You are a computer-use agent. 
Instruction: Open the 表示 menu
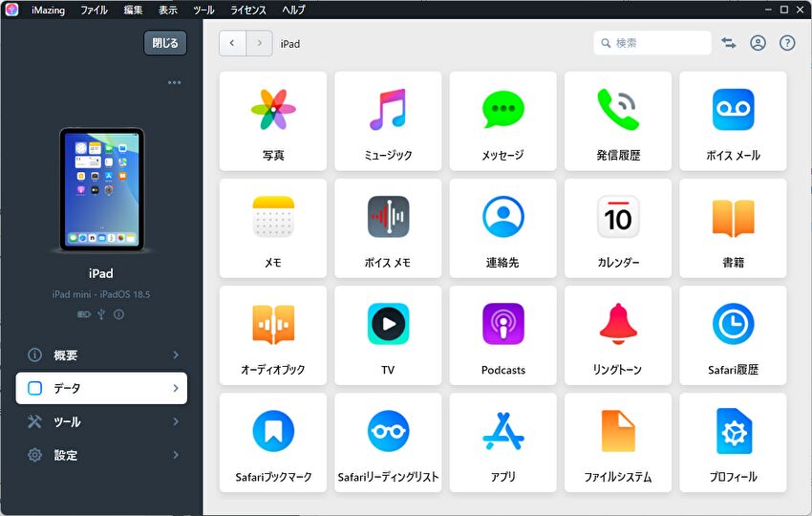(168, 10)
